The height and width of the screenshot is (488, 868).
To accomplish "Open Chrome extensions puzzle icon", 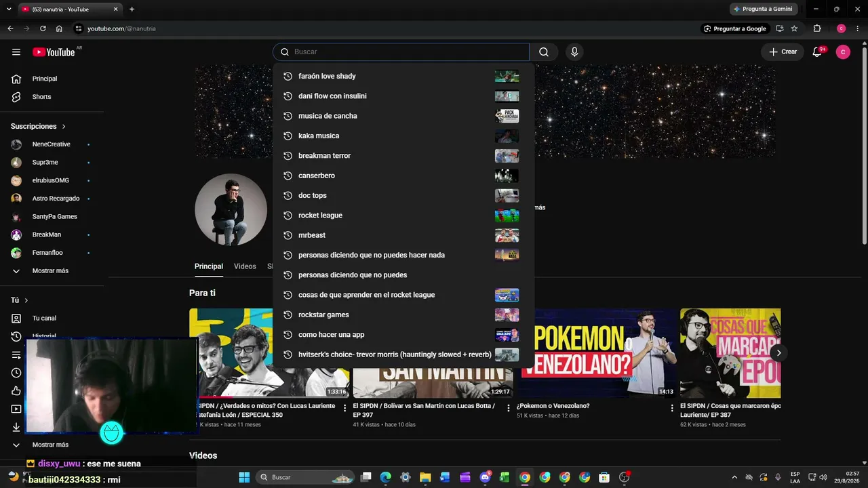I will (x=816, y=28).
